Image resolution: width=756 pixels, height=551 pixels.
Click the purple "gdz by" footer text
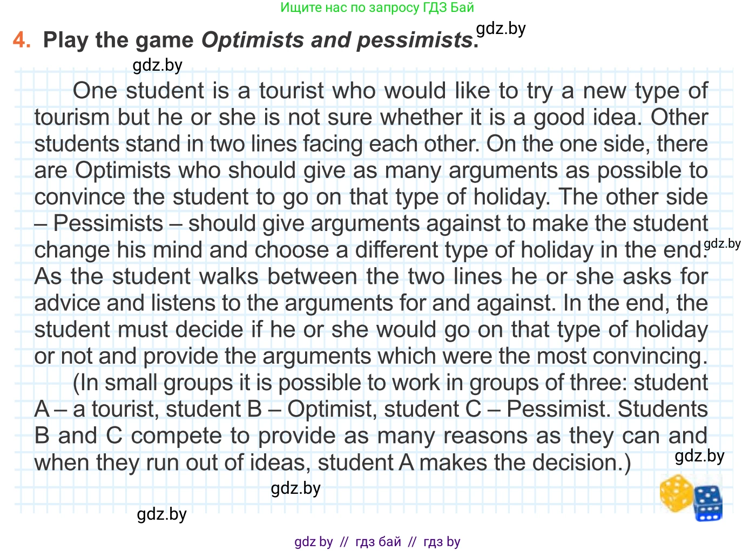pyautogui.click(x=313, y=541)
